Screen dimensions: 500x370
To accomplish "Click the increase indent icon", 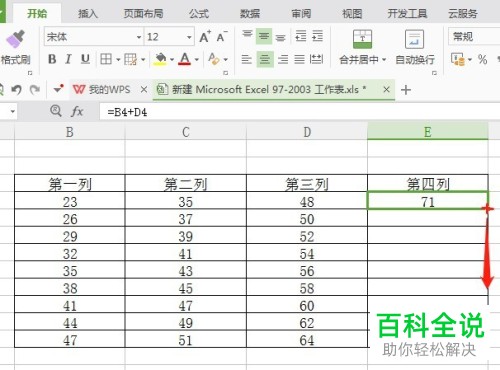I will coord(317,36).
